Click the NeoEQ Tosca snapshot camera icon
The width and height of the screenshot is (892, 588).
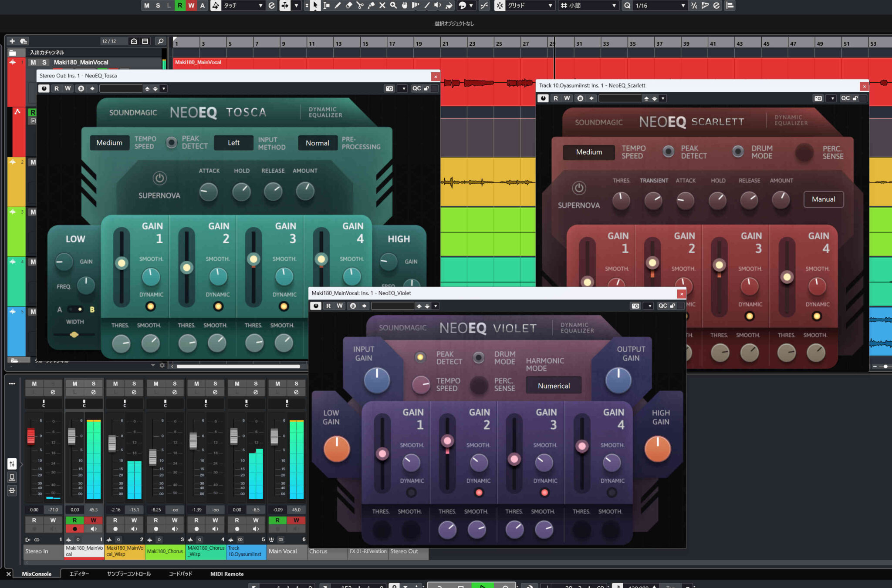(389, 88)
